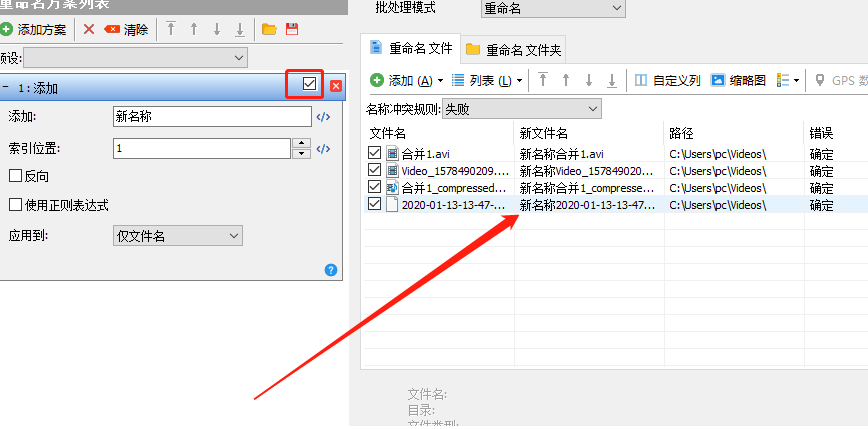Open the 批处理模式 dropdown showing 重命名
Screen dimensions: 868x429
[553, 9]
